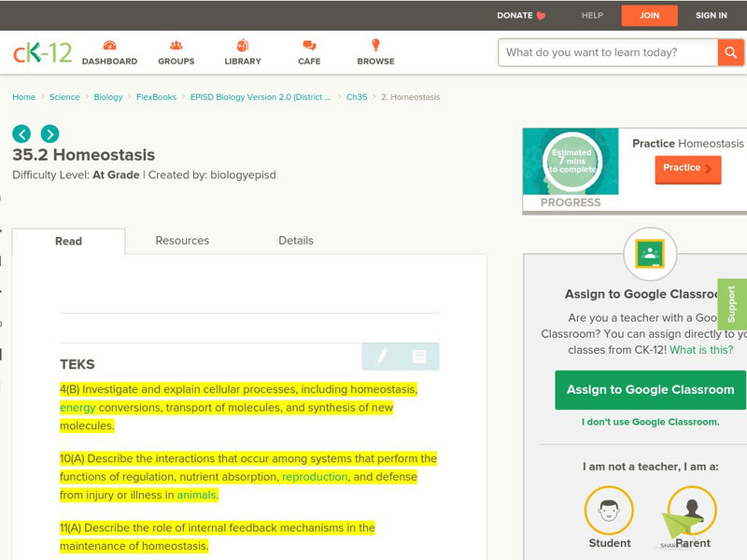Open the What is this? link
Image resolution: width=747 pixels, height=560 pixels.
[701, 350]
